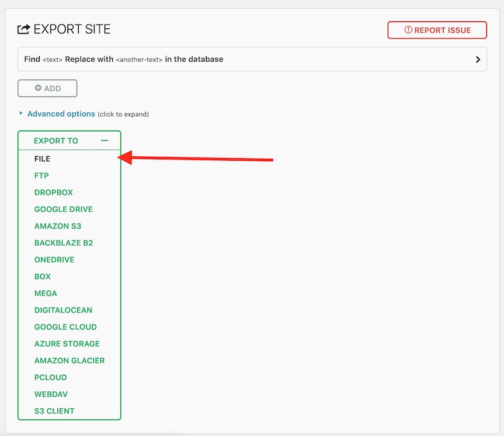The width and height of the screenshot is (504, 436).
Task: Select FTP export option
Action: point(42,176)
